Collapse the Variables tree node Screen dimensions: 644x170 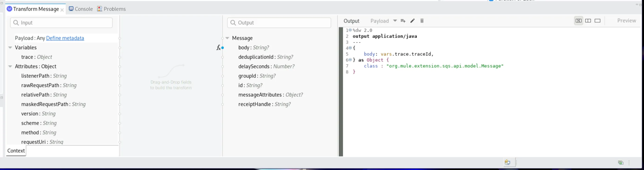10,48
